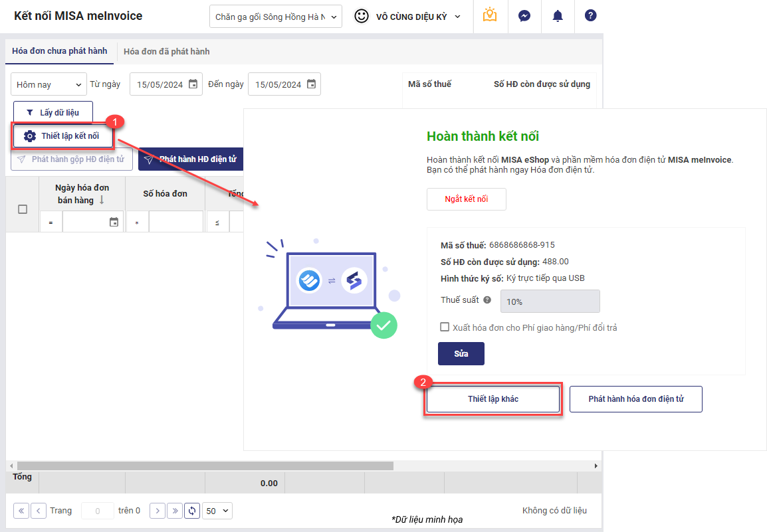Go to the last page
Screen dimensions: 767x532
pyautogui.click(x=175, y=511)
